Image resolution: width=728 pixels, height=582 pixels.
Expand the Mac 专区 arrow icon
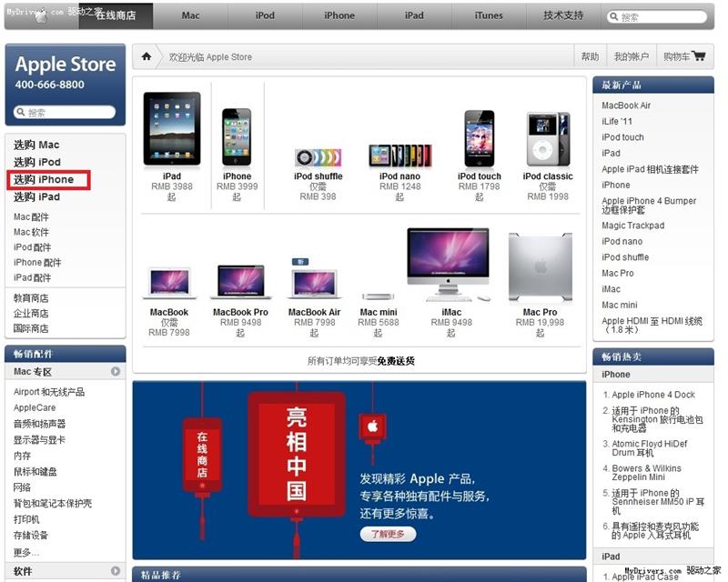coord(116,371)
